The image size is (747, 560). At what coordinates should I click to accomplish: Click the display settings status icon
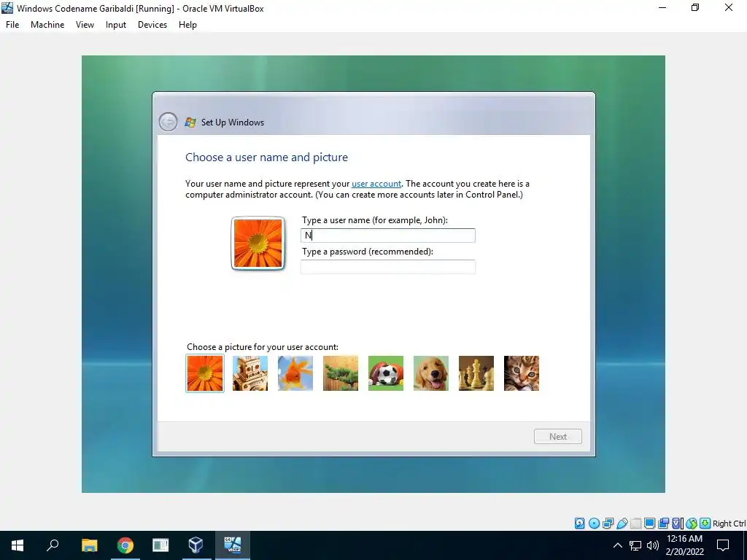point(649,524)
